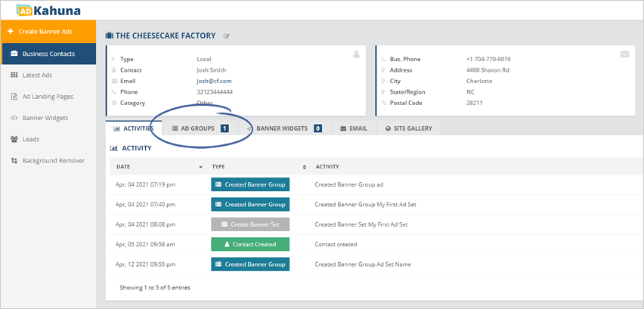Image resolution: width=644 pixels, height=309 pixels.
Task: Open the Site Gallery tab
Action: [408, 128]
